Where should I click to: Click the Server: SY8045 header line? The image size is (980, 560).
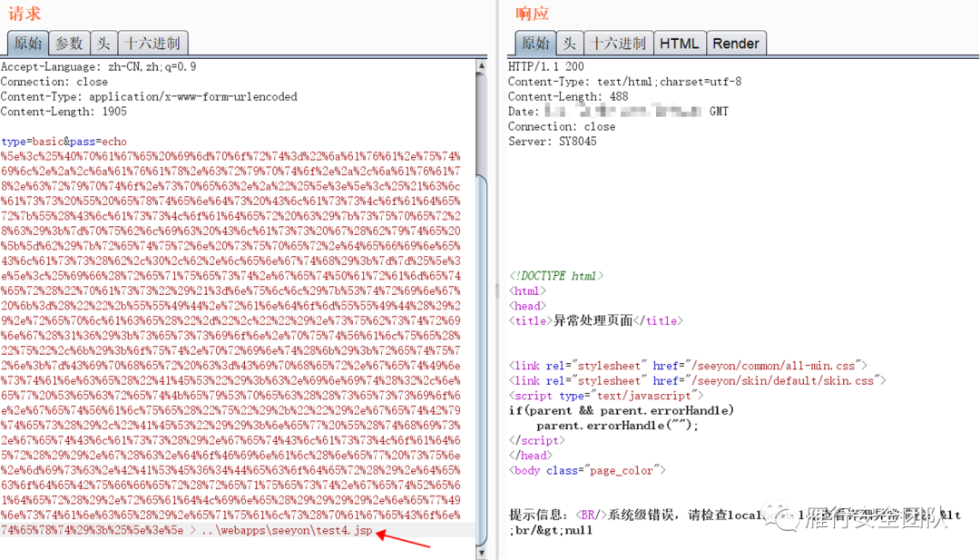click(553, 142)
